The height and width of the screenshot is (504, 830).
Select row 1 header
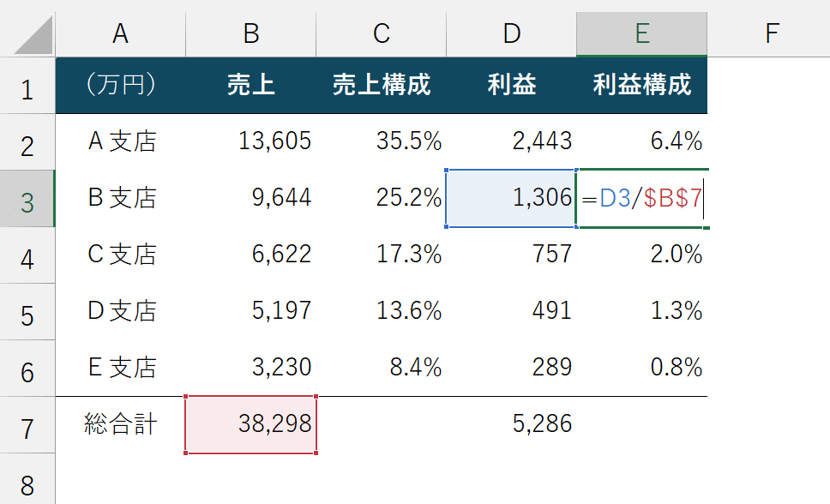(27, 85)
